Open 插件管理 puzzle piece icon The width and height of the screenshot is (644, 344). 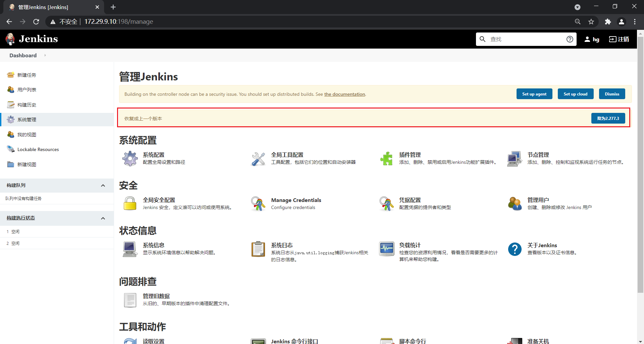[x=386, y=158]
